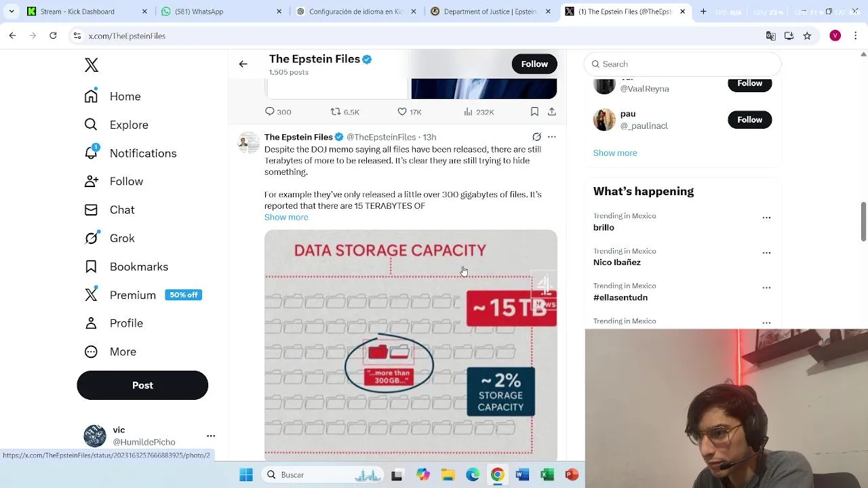Bookmark this page with the star icon
Image resolution: width=868 pixels, height=488 pixels.
807,36
